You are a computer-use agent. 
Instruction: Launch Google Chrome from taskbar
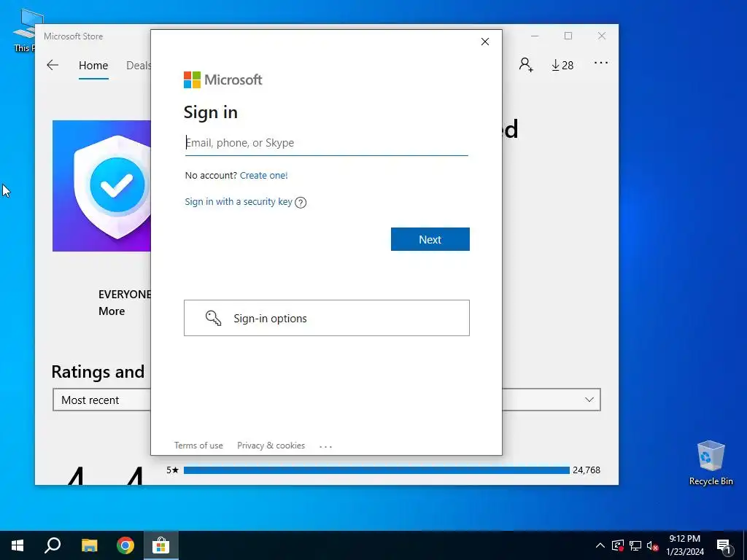[125, 545]
